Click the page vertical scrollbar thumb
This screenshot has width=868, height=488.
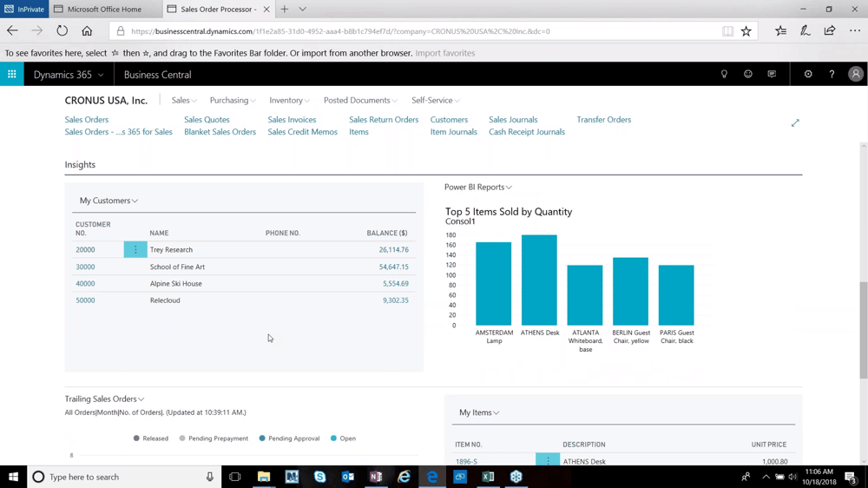863,330
